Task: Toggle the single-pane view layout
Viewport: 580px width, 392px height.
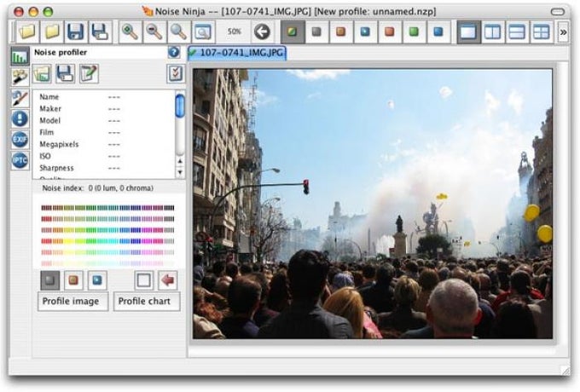Action: [468, 32]
